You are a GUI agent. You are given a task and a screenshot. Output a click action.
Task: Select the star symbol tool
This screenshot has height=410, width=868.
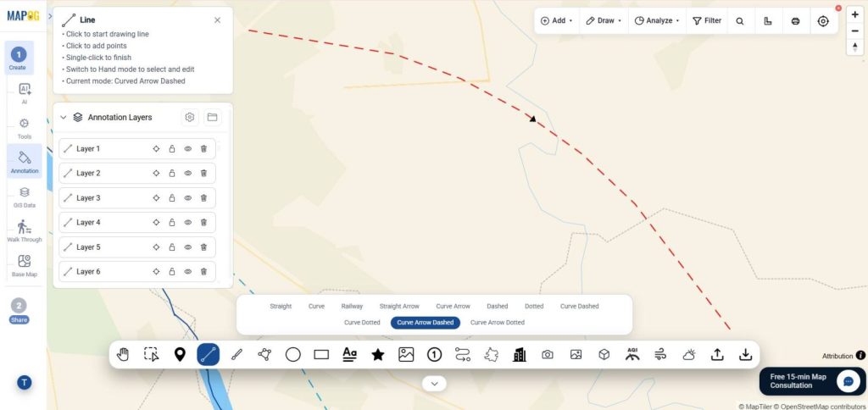click(x=378, y=355)
